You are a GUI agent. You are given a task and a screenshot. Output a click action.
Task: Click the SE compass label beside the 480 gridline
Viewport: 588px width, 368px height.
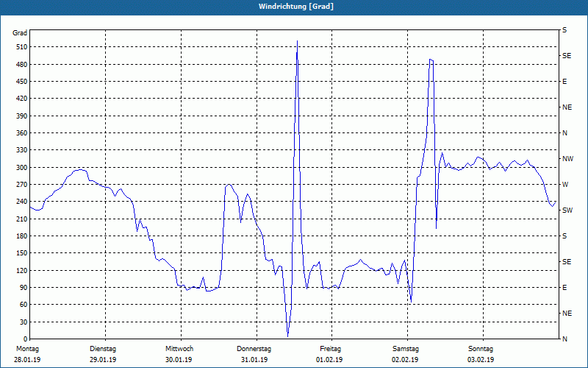point(567,56)
